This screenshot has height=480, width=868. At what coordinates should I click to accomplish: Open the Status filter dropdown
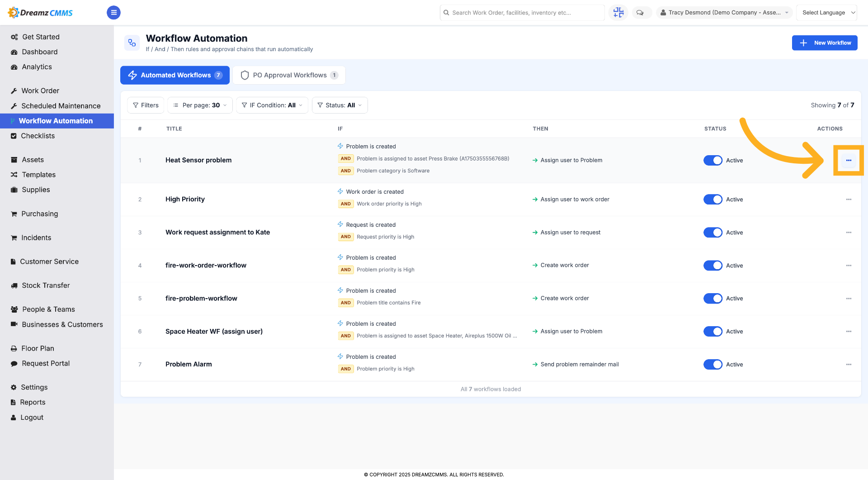(340, 105)
